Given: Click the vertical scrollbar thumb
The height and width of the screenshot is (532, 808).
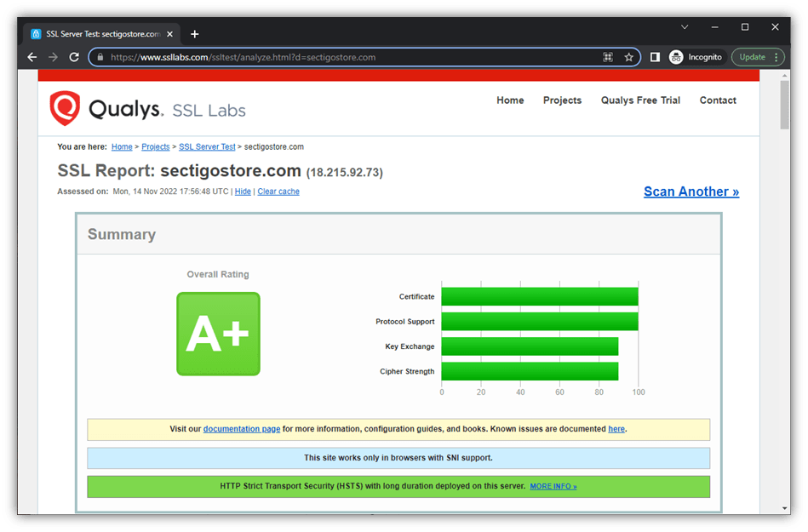Looking at the screenshot, I should coord(785,105).
